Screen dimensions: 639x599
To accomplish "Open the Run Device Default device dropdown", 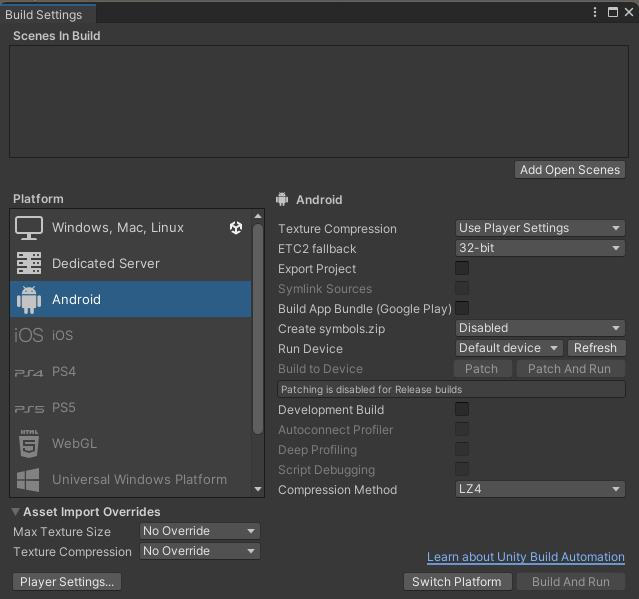I will [x=509, y=348].
